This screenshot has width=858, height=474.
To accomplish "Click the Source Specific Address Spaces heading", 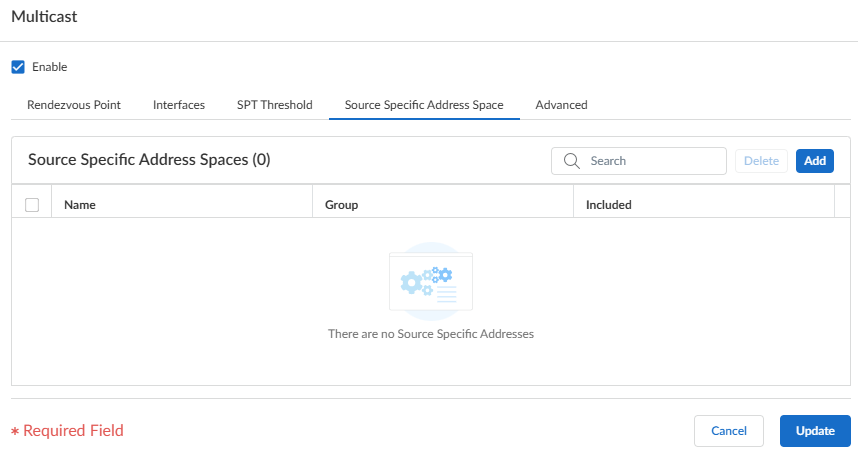I will coord(149,159).
